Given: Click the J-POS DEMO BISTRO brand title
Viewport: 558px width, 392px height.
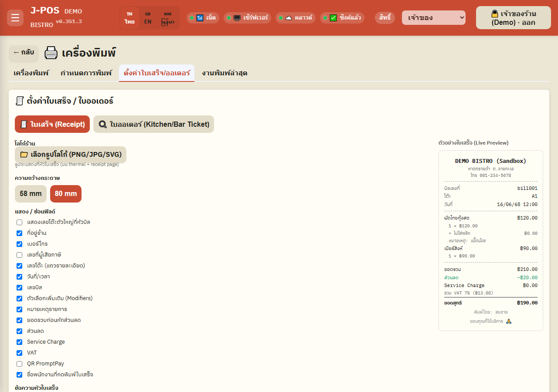Looking at the screenshot, I should pyautogui.click(x=56, y=17).
